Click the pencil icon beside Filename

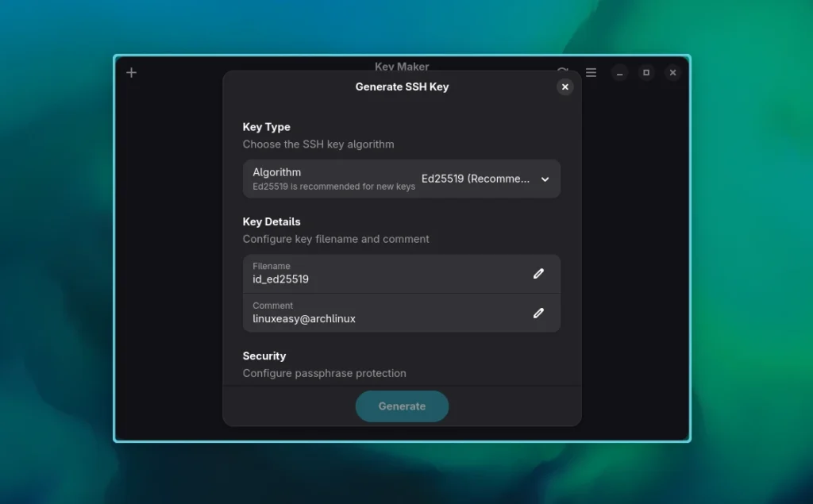pos(538,274)
